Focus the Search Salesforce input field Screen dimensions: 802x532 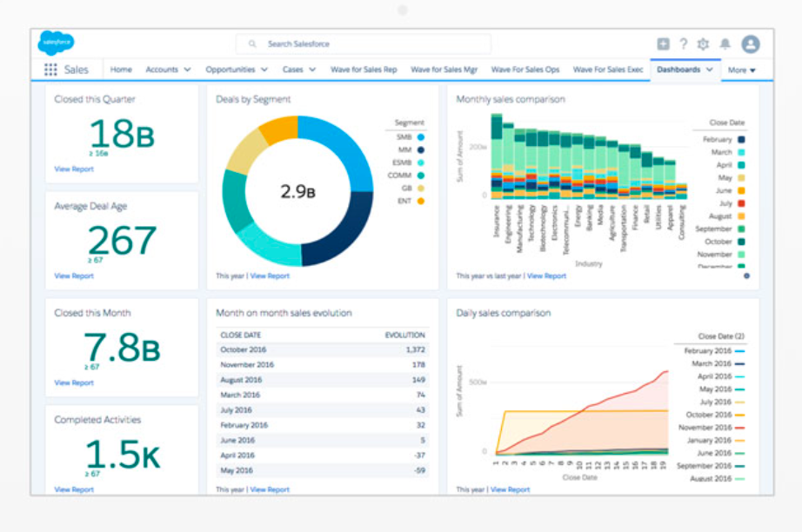click(x=363, y=44)
